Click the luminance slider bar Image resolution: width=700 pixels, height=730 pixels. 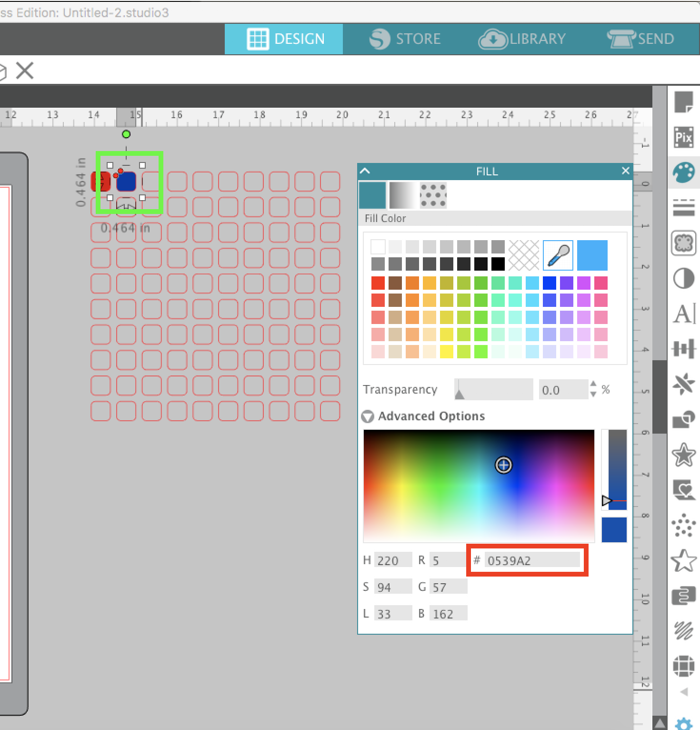[618, 470]
